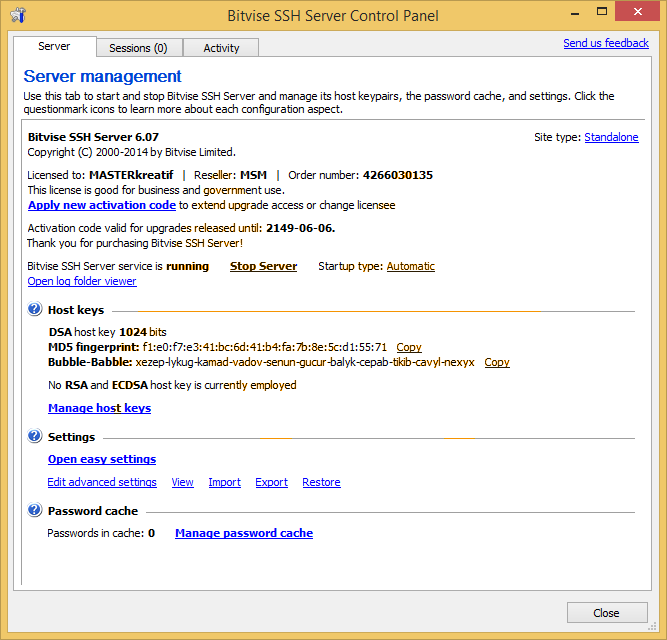
Task: Open Manage host keys
Action: pyautogui.click(x=100, y=408)
